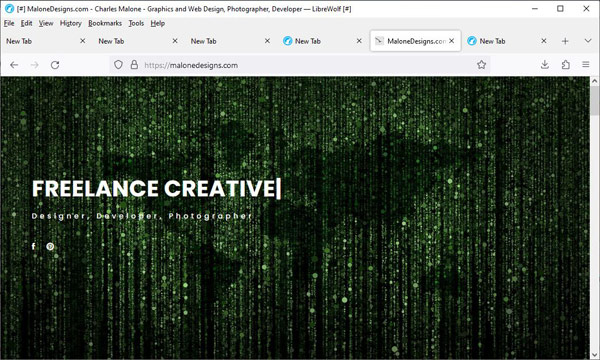Close the fourth New Tab with LibreWolf icon

coord(359,41)
